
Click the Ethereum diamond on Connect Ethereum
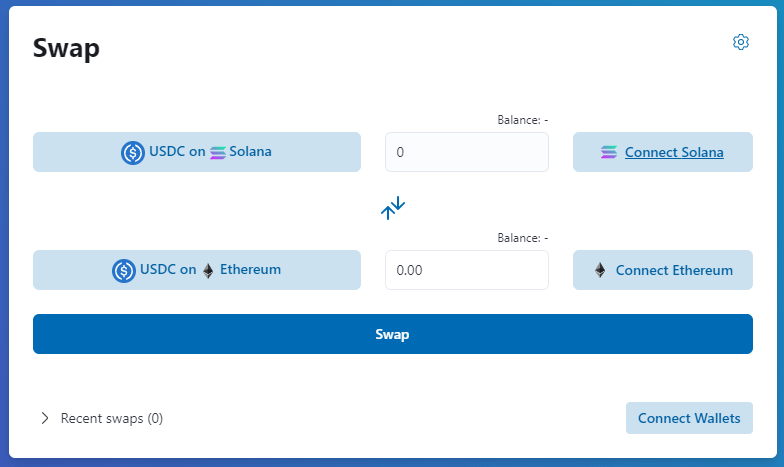pyautogui.click(x=600, y=270)
